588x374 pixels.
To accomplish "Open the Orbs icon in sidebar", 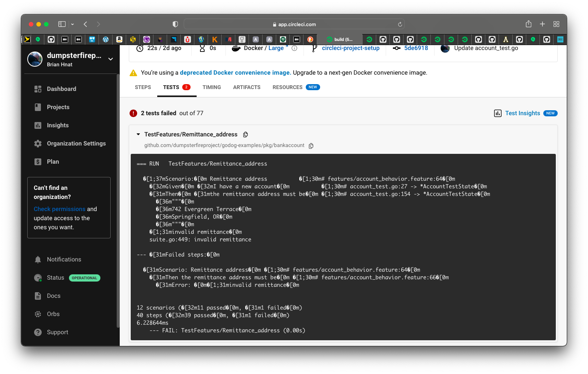I will [38, 314].
